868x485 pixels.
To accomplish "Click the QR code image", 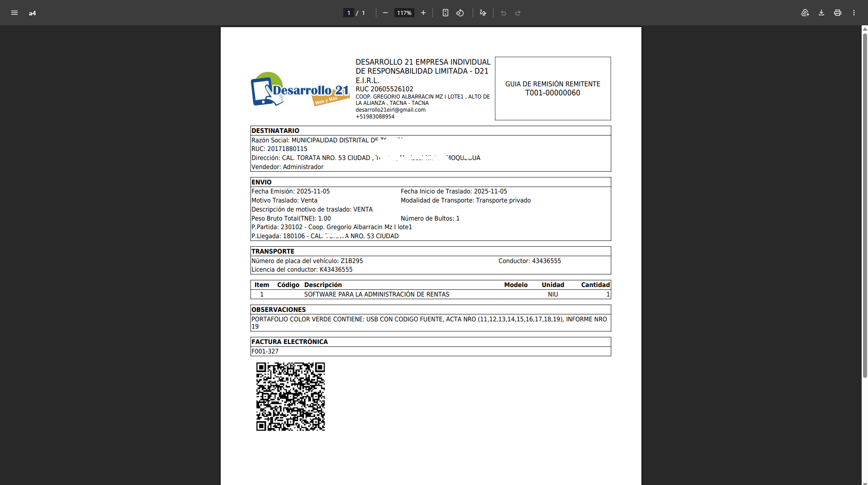I will pyautogui.click(x=290, y=396).
